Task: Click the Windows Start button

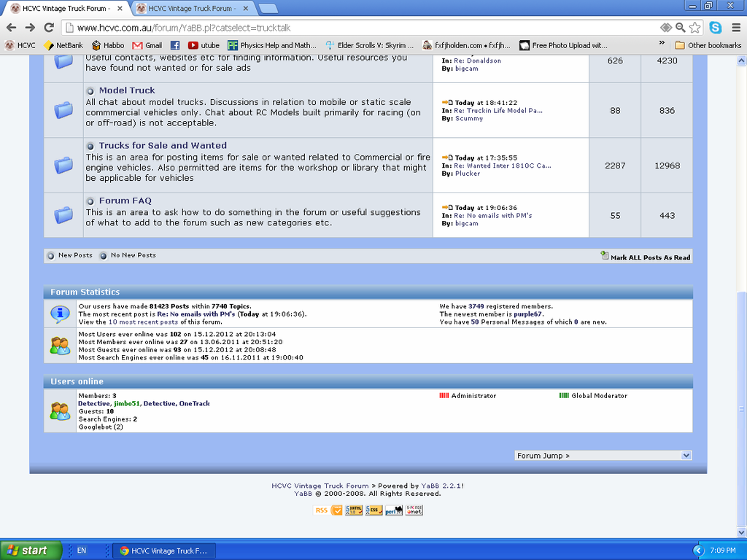Action: [27, 551]
